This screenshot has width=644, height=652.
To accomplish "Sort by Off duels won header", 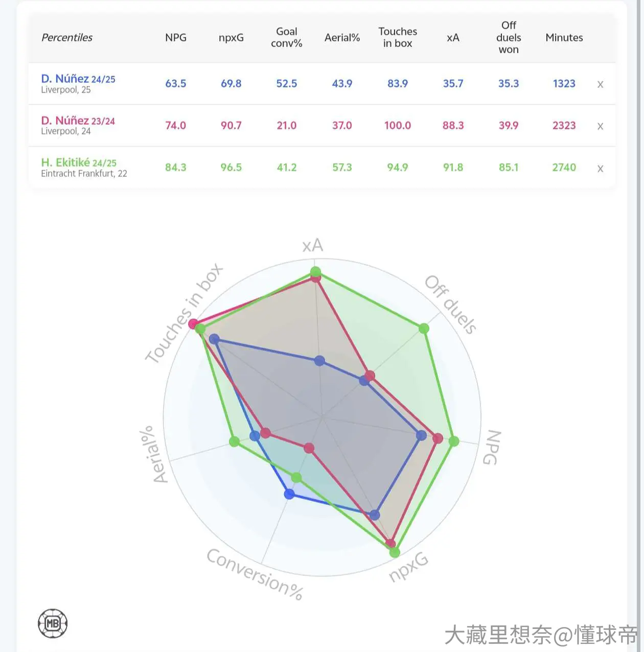I will [x=509, y=37].
